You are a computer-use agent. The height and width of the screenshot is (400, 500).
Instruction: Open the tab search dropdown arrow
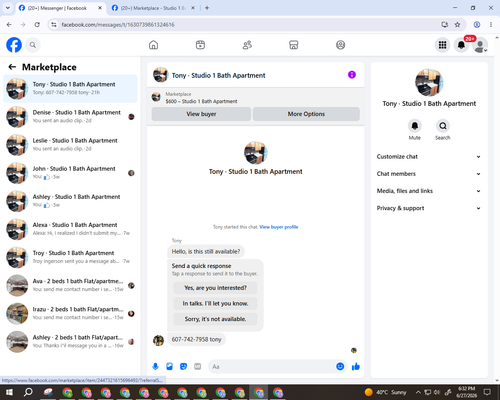pyautogui.click(x=8, y=8)
